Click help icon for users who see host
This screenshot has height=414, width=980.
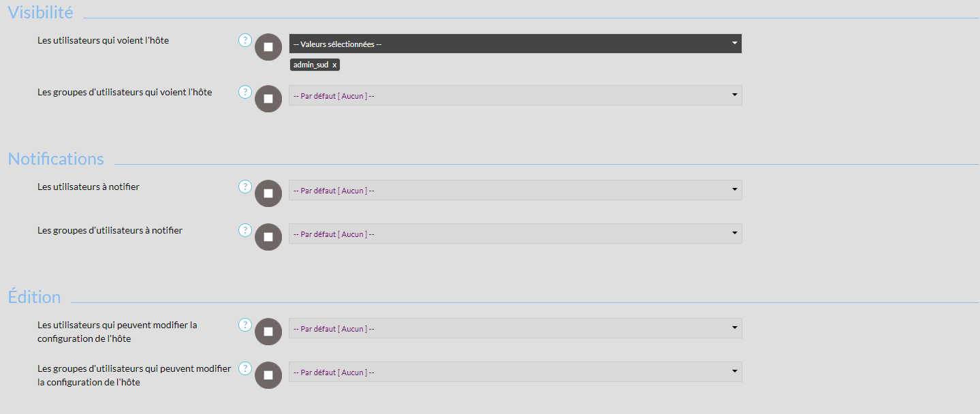tap(245, 40)
